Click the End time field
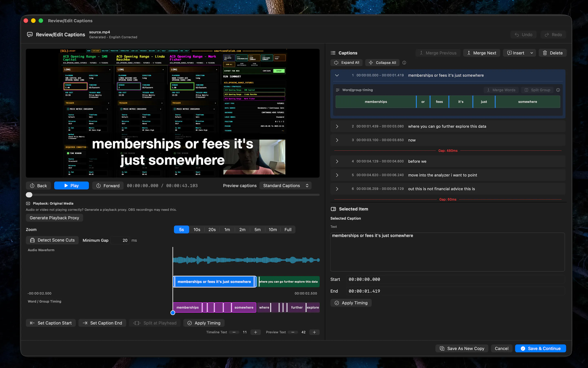 [x=455, y=291]
